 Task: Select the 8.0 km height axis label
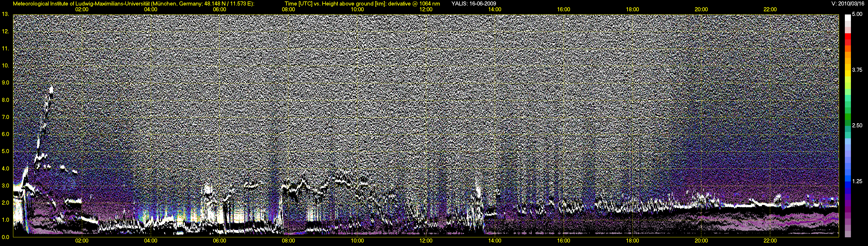click(5, 100)
